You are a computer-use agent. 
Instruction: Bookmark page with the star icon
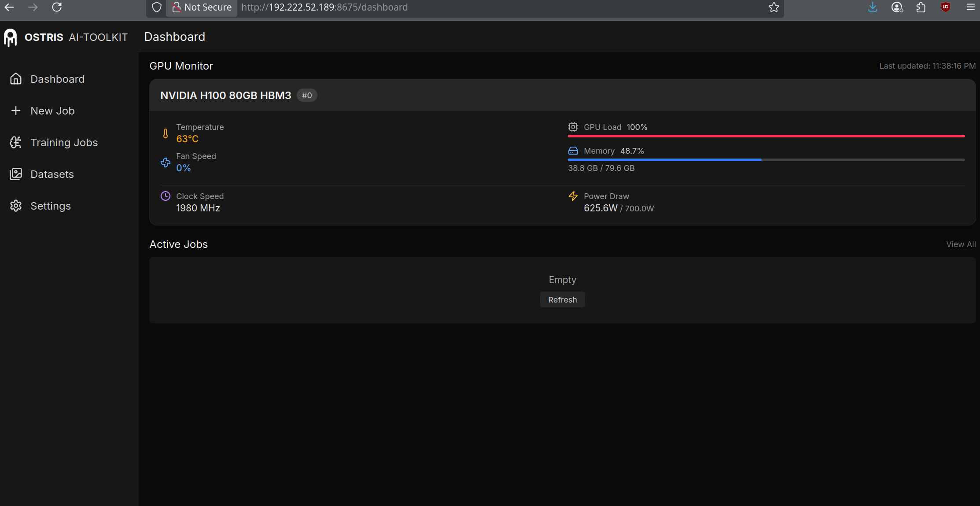(774, 7)
